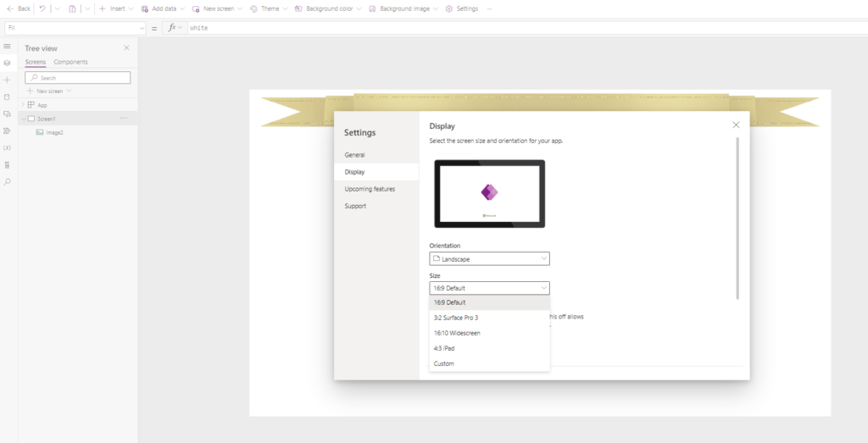Open the Variables (x) icon in sidebar
Image resolution: width=868 pixels, height=443 pixels.
[x=7, y=147]
